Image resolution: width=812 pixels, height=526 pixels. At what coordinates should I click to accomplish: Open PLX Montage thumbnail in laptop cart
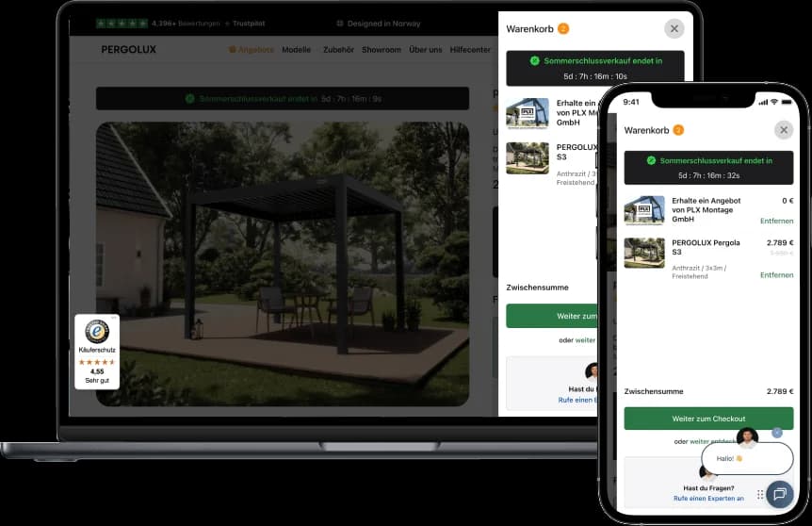pyautogui.click(x=528, y=113)
